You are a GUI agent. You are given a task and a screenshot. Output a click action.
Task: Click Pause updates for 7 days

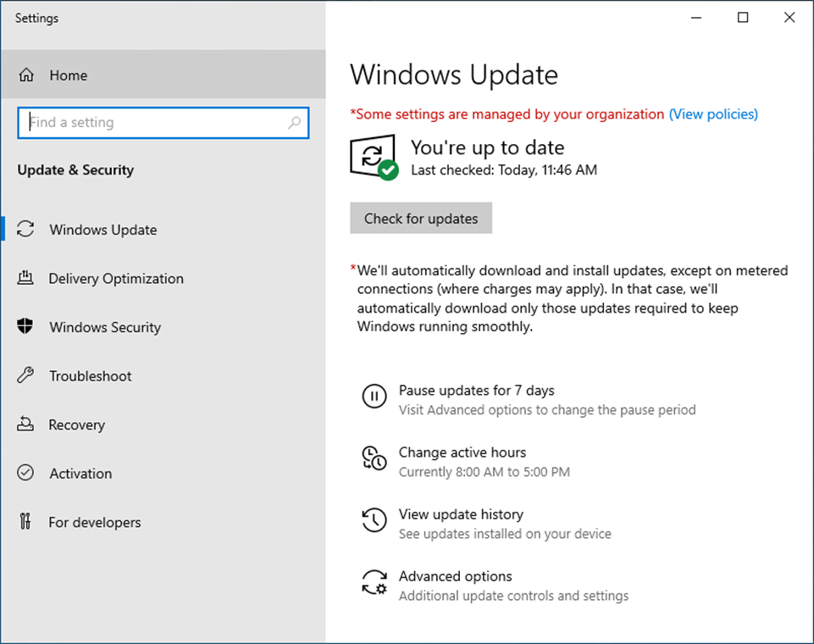tap(476, 391)
